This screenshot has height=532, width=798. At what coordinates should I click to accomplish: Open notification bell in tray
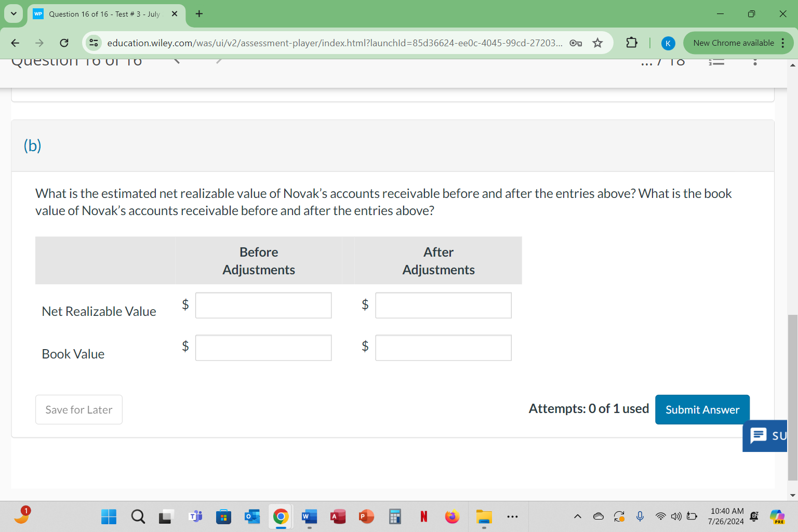coord(754,516)
